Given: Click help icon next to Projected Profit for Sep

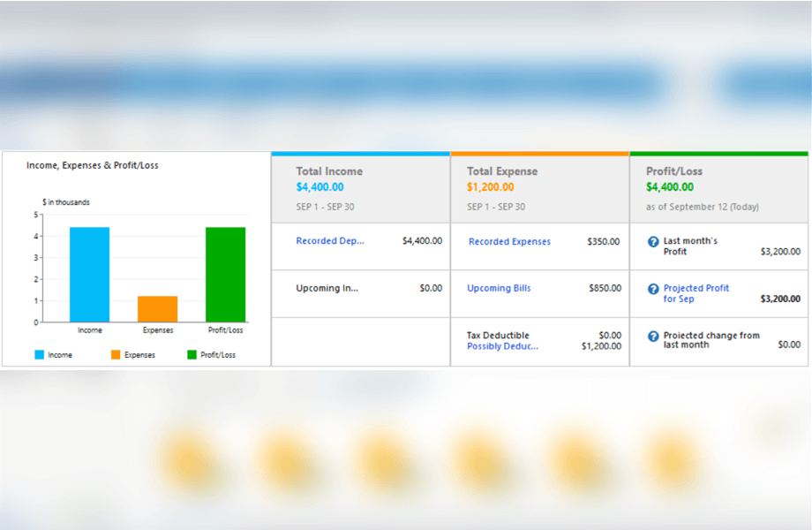Looking at the screenshot, I should coord(653,289).
